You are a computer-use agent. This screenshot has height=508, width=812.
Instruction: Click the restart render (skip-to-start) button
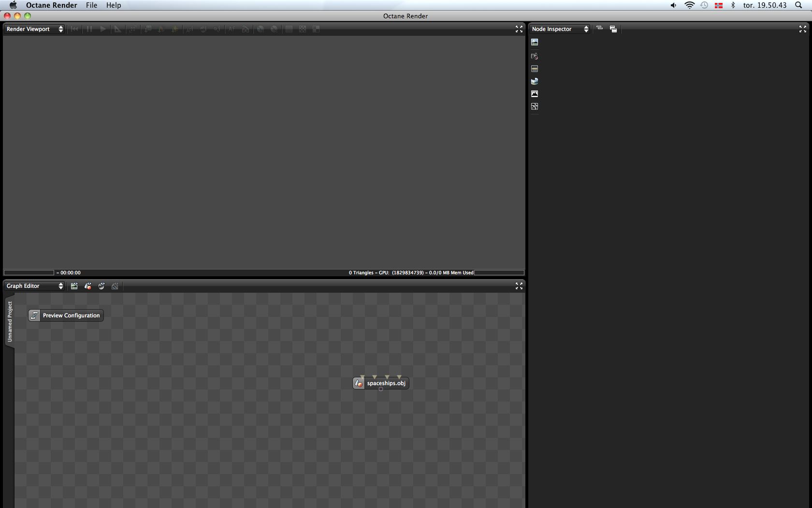(x=74, y=29)
